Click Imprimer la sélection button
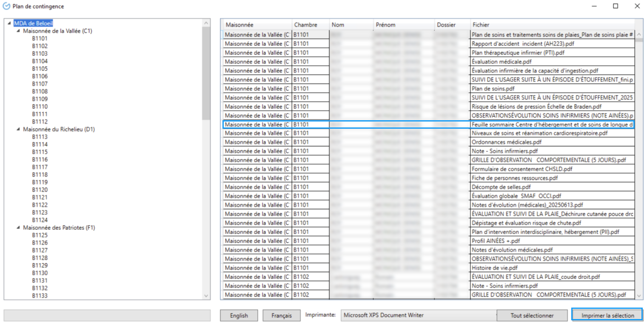Viewport: 644px width, 325px height. [x=607, y=315]
